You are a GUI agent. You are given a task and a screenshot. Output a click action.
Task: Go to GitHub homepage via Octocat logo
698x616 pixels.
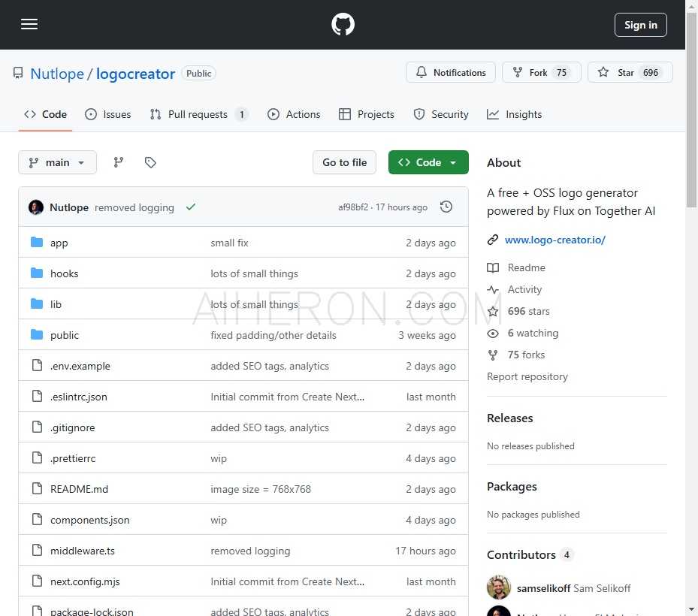343,25
